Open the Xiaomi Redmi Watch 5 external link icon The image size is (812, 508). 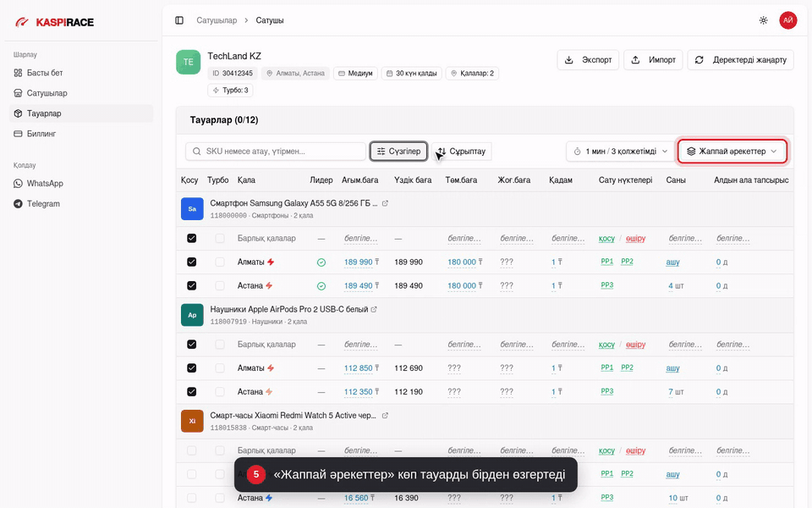[x=385, y=416]
